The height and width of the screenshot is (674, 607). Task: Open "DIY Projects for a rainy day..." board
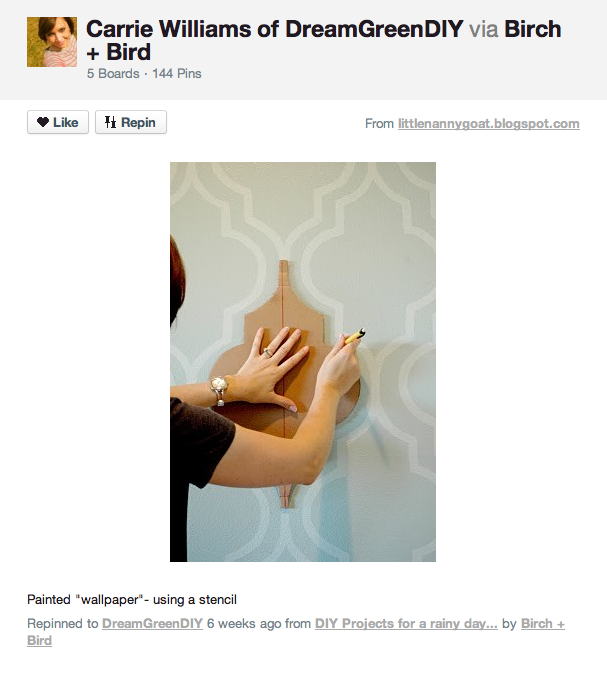point(406,623)
